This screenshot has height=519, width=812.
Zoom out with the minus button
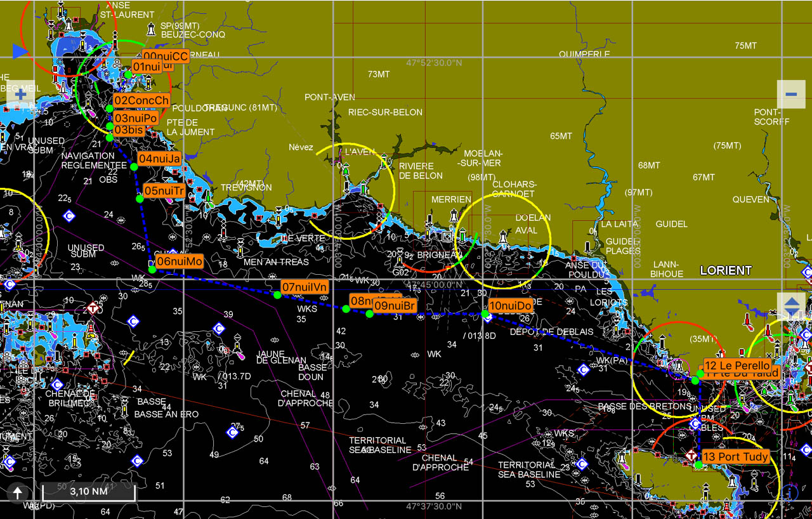(x=791, y=95)
